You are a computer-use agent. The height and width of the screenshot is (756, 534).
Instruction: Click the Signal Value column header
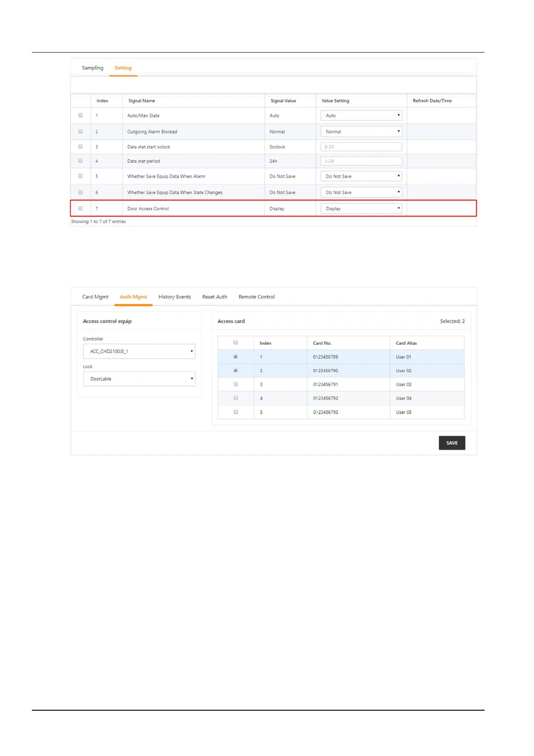[x=283, y=101]
